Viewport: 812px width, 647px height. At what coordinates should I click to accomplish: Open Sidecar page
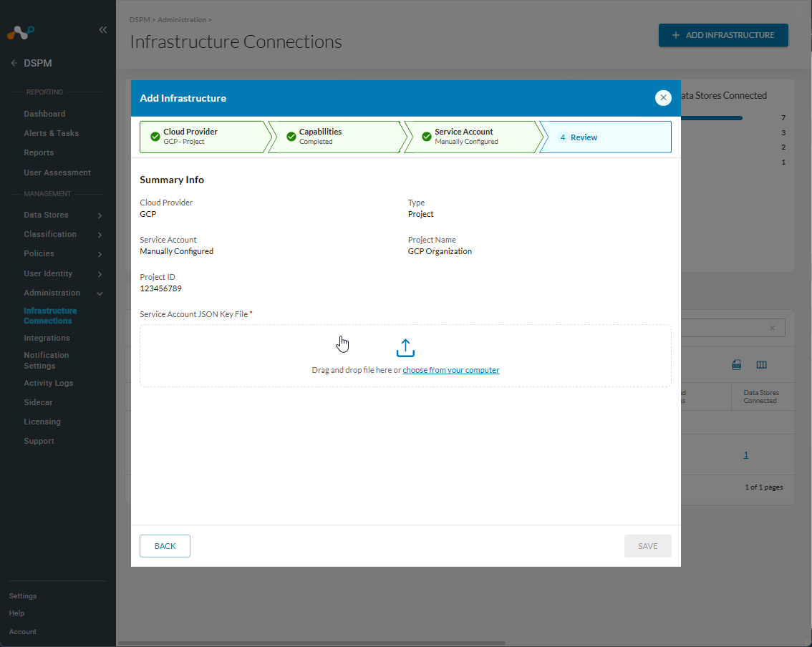38,402
